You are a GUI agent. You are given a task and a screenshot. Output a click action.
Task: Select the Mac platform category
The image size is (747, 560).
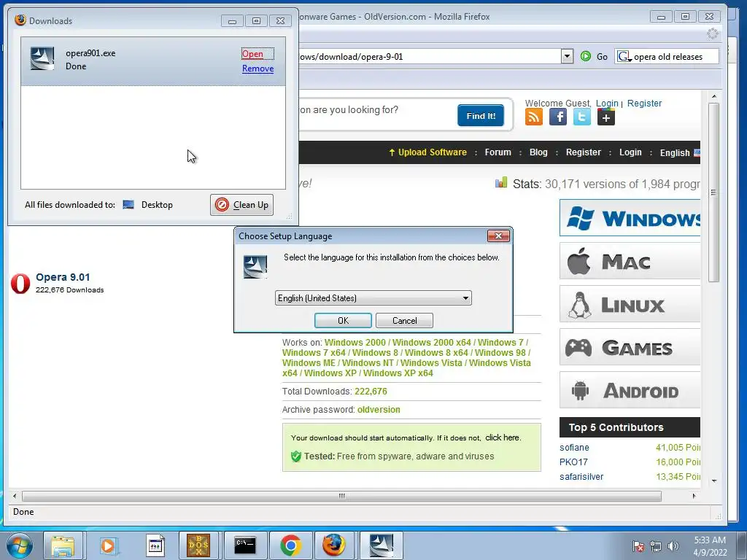[x=630, y=261]
